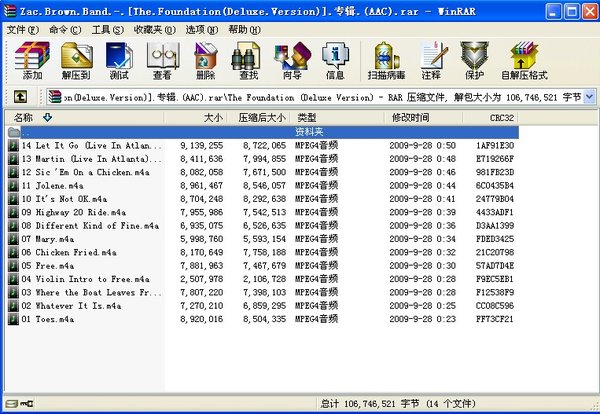600x414 pixels.
Task: Click audio file icon beside 07 Mary.m4a
Action: 13,239
